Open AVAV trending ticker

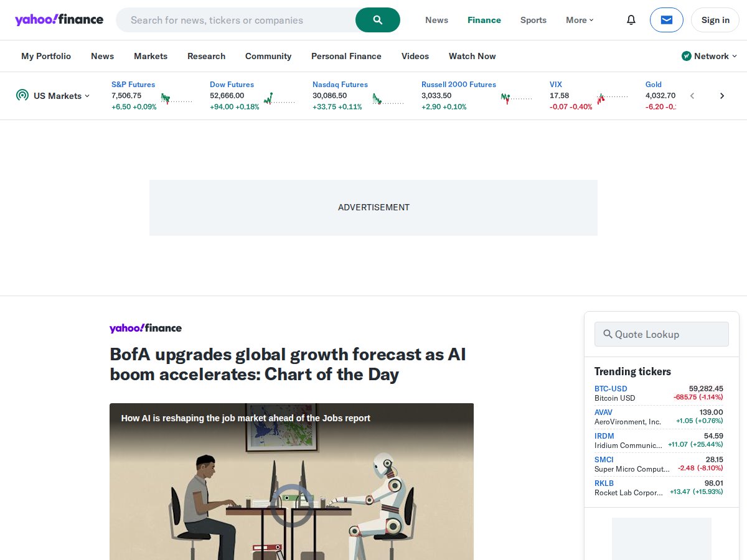tap(603, 413)
